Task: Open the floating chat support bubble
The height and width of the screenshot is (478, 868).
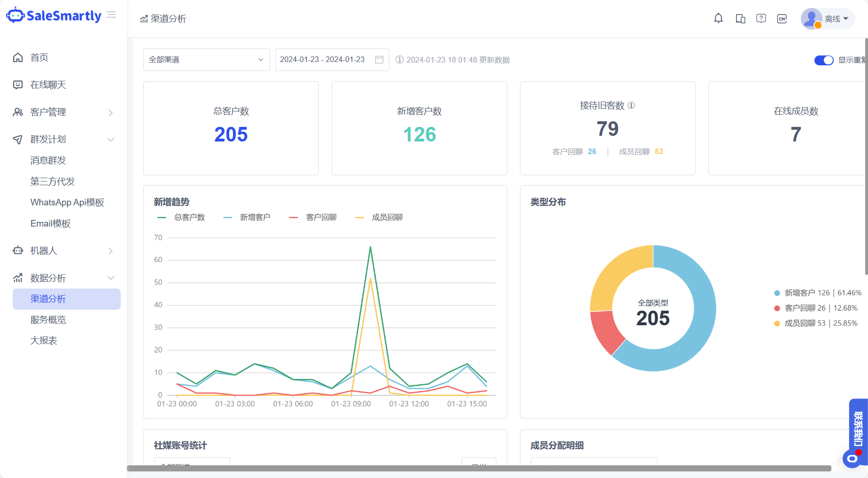Action: 852,458
